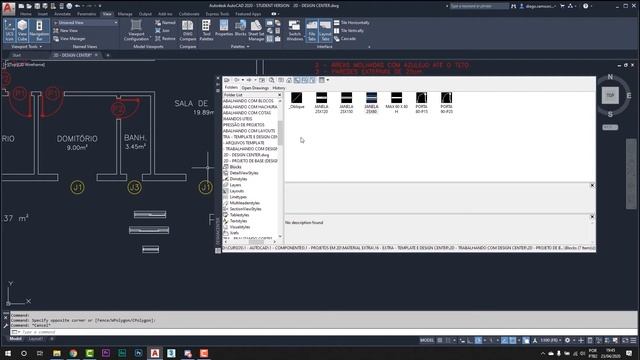The height and width of the screenshot is (360, 640).
Task: Open the Open Drawings tab
Action: coord(255,88)
